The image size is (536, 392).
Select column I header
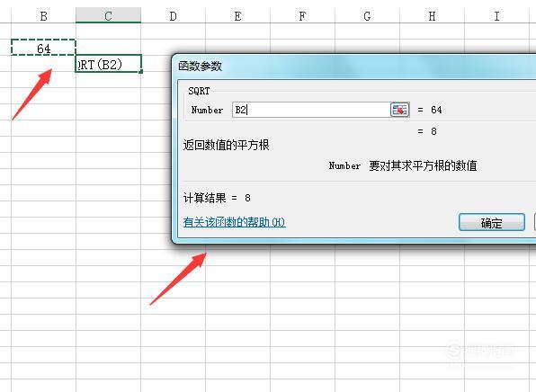pos(496,15)
